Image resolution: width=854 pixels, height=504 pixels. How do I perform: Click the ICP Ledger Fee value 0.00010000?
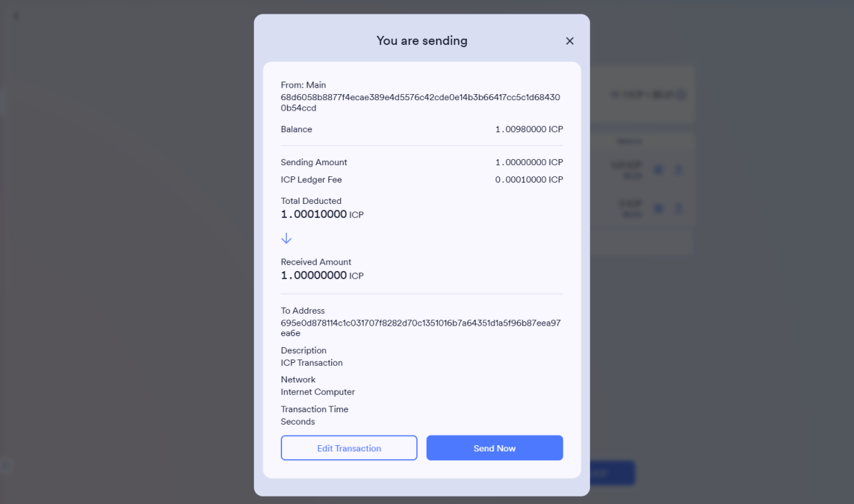tap(529, 180)
